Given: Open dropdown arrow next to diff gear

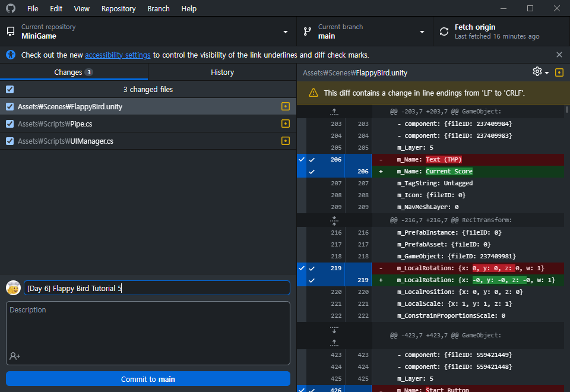Looking at the screenshot, I should click(x=547, y=72).
